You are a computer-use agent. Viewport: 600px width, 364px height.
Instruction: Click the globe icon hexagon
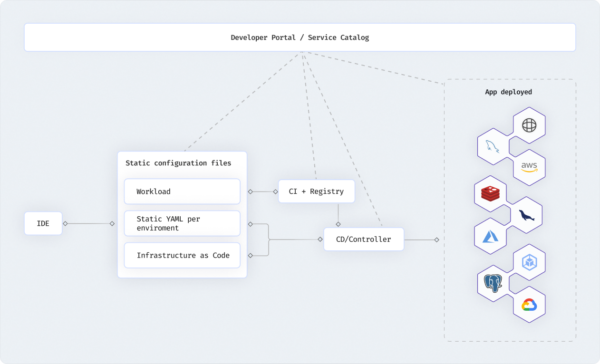tap(529, 125)
